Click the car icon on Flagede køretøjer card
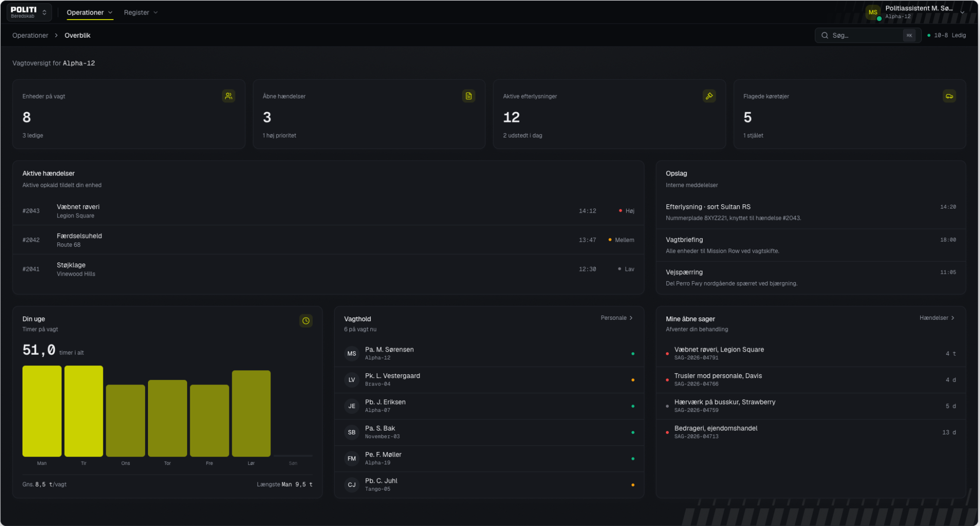 click(x=949, y=96)
